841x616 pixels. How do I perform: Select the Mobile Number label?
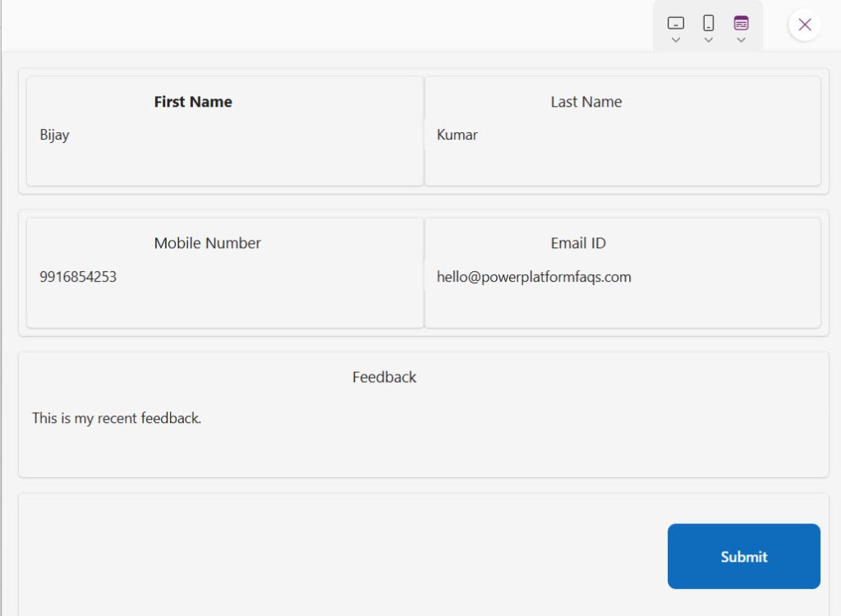click(207, 243)
